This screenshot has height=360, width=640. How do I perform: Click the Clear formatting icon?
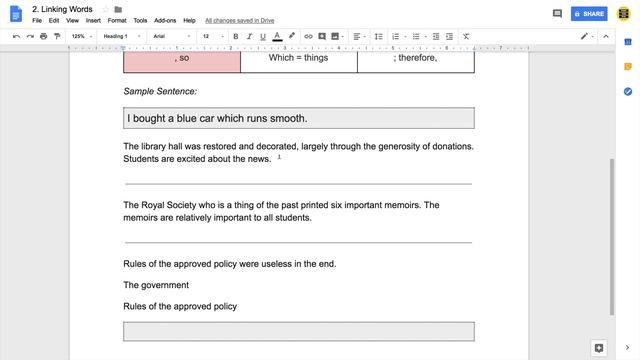click(x=466, y=36)
